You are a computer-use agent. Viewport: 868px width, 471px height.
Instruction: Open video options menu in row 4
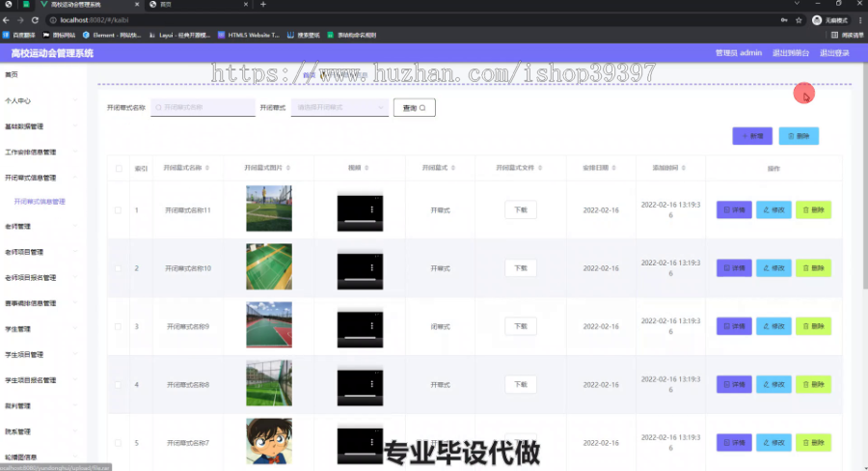tap(372, 384)
